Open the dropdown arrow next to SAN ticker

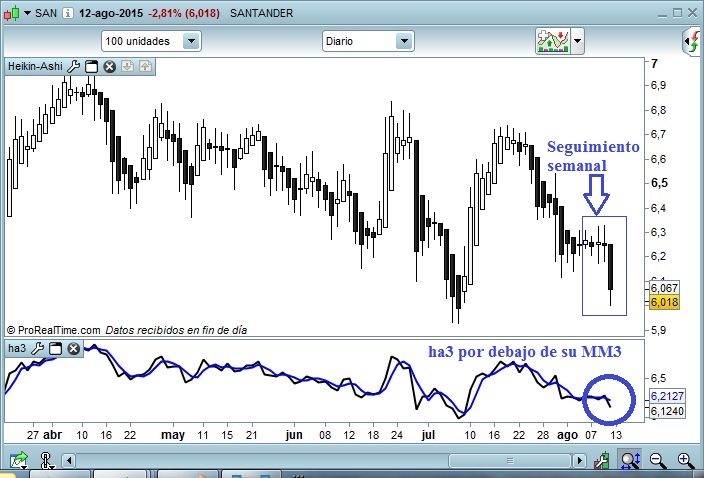27,13
